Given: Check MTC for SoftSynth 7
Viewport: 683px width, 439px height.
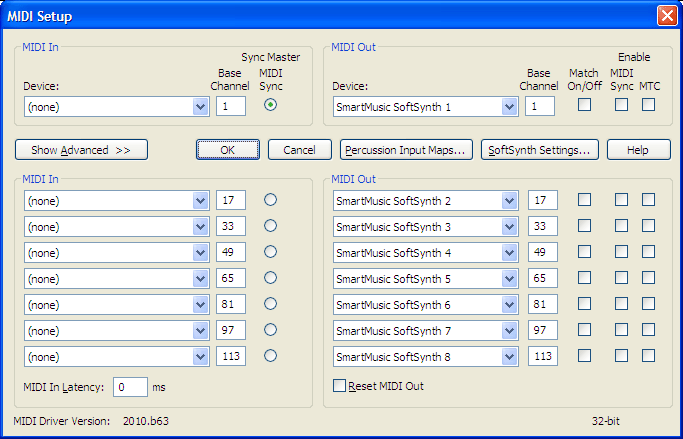Looking at the screenshot, I should click(649, 330).
